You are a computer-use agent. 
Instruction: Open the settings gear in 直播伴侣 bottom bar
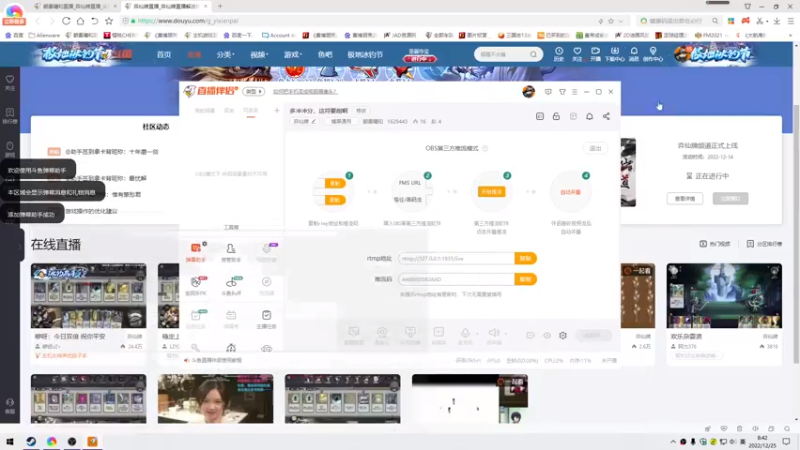pyautogui.click(x=563, y=335)
